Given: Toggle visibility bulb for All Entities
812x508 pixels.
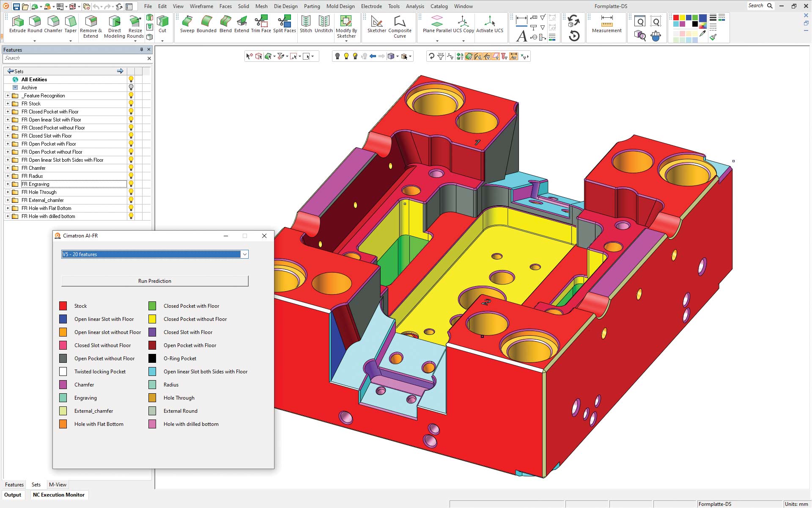Looking at the screenshot, I should click(x=131, y=80).
